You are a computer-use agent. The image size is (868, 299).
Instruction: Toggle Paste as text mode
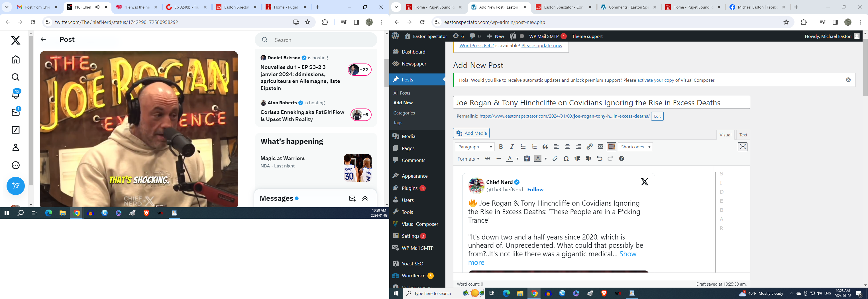pyautogui.click(x=527, y=159)
